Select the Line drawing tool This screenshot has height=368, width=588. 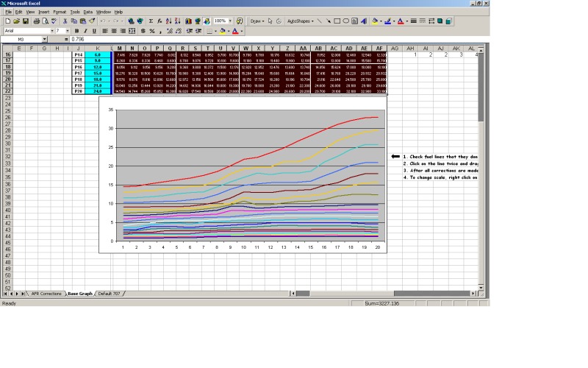[320, 21]
